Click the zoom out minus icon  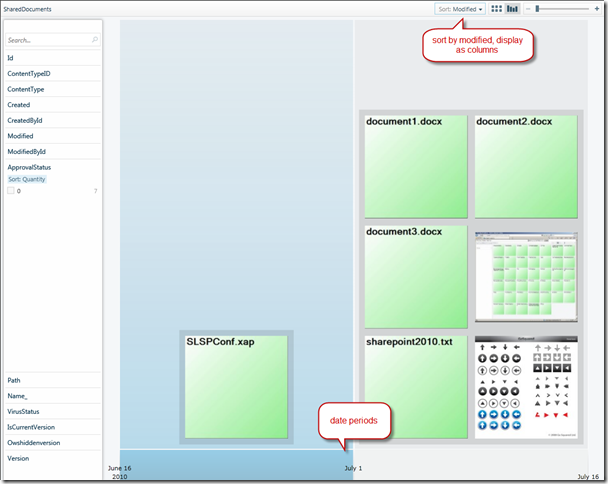pyautogui.click(x=528, y=8)
